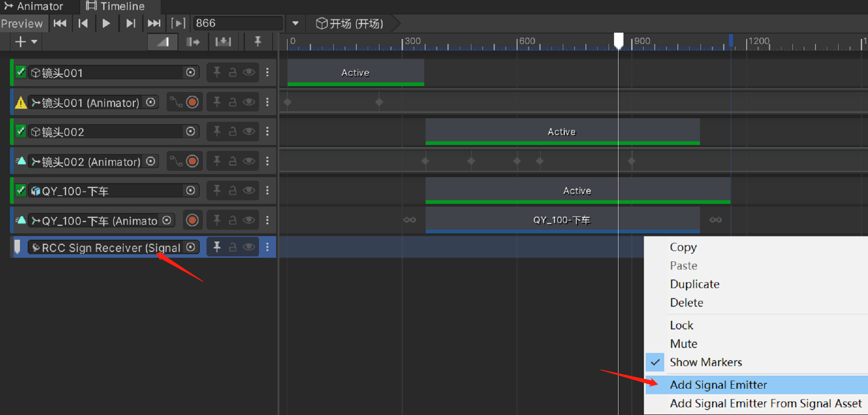Click the 开场 (开场) breadcrumb
The image size is (868, 415).
349,23
